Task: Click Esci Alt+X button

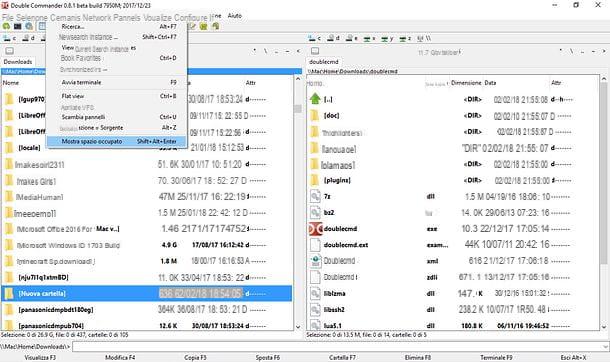Action: pos(573,357)
